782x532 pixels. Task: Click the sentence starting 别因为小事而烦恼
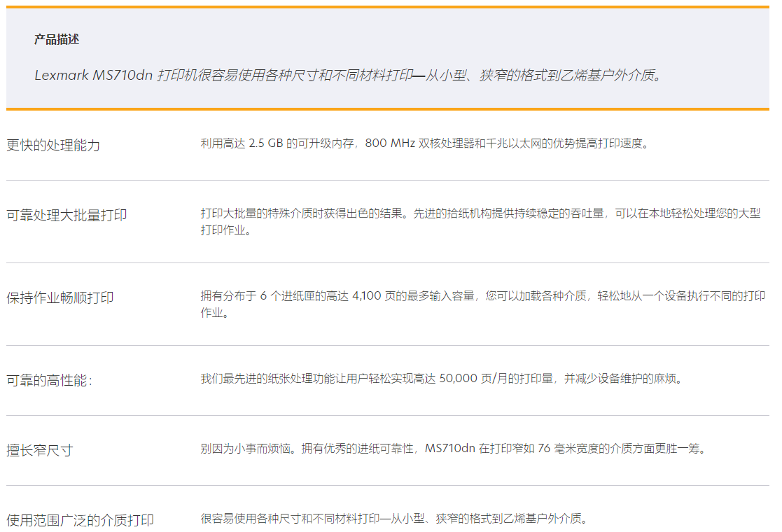click(454, 449)
